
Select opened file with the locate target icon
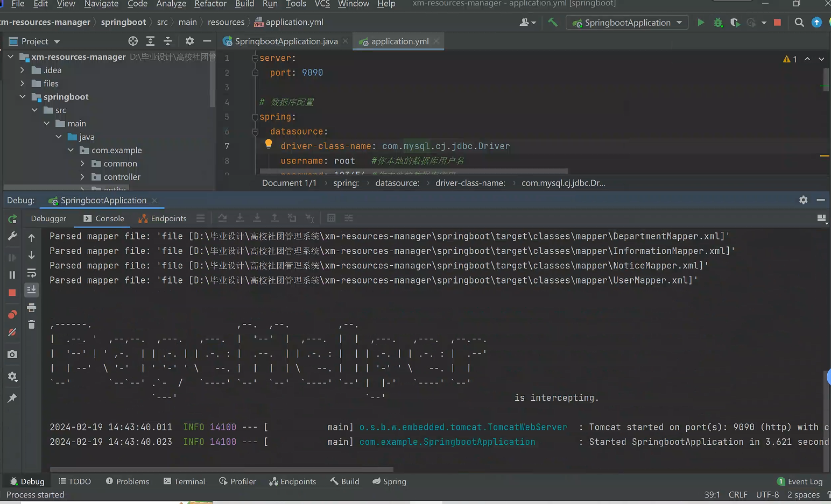click(x=133, y=41)
